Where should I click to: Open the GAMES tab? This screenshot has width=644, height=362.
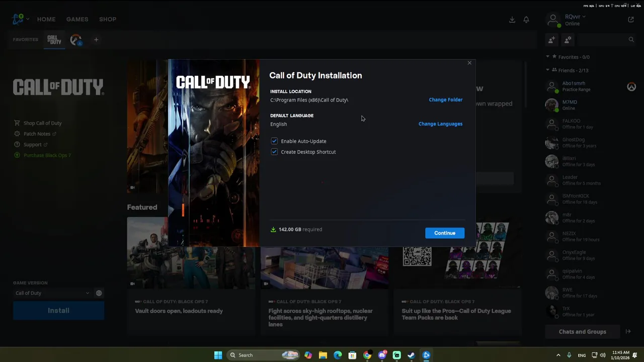point(77,19)
